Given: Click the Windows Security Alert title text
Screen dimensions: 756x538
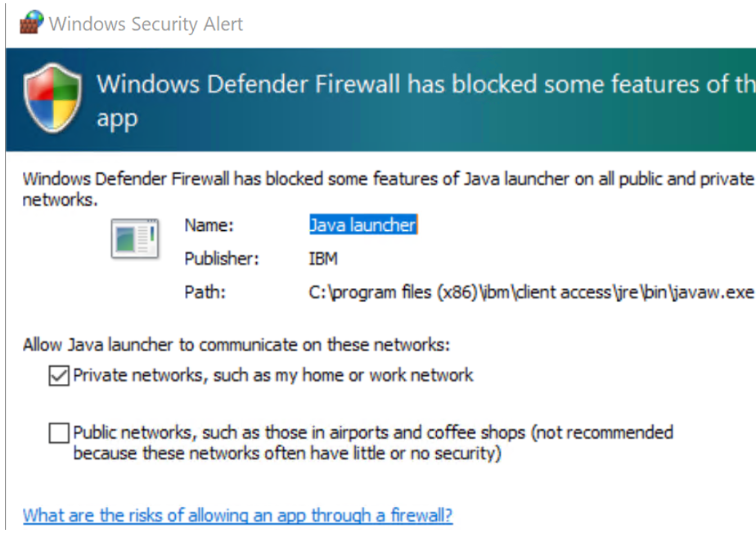Looking at the screenshot, I should [x=146, y=24].
